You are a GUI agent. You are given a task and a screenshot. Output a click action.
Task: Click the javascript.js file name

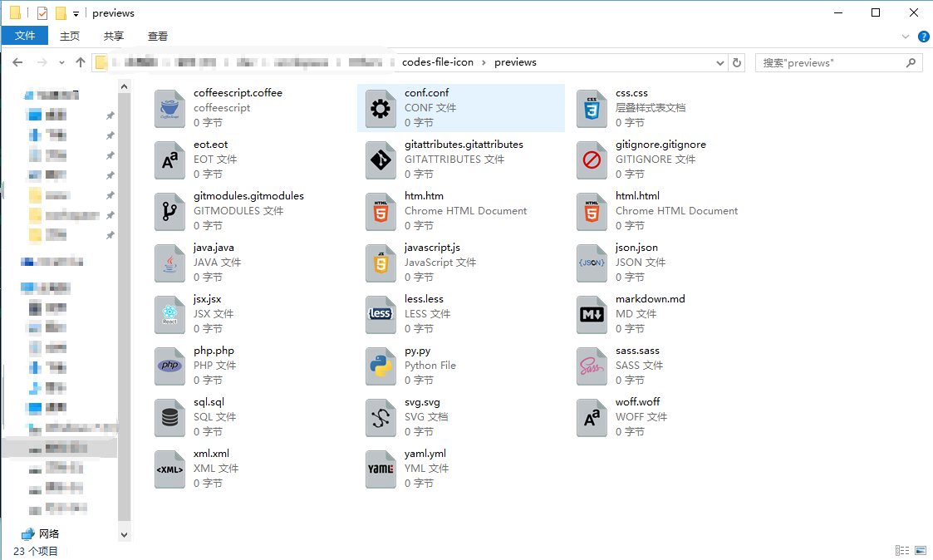click(x=433, y=248)
